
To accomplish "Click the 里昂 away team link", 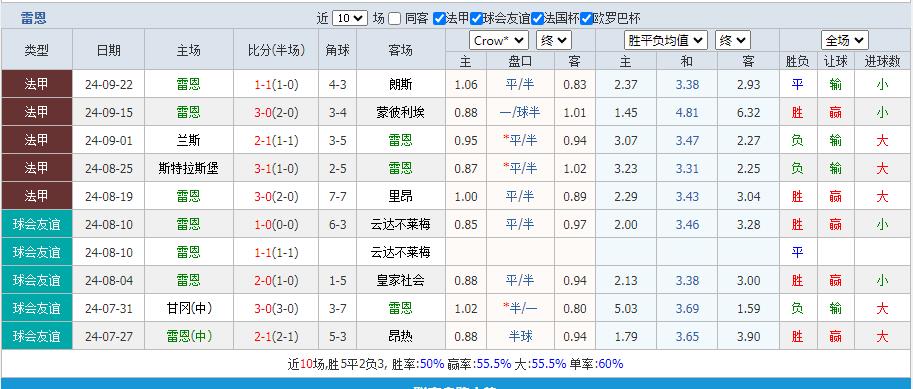I will pos(401,196).
